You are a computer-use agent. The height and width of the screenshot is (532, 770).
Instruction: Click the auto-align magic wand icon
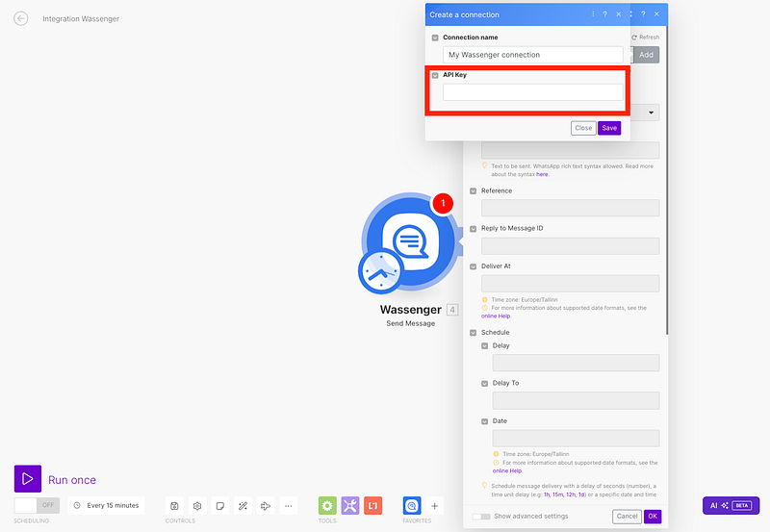[244, 505]
